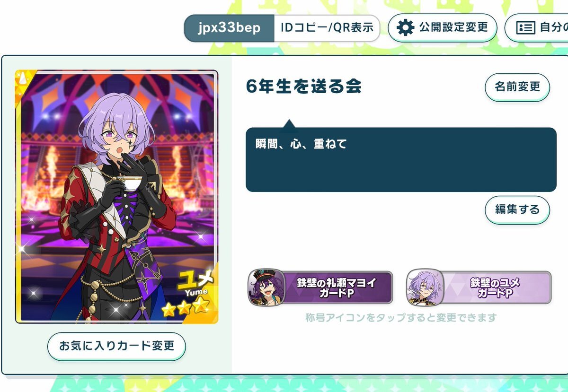Click the ID card icon next to 自分の
Viewport: 568px width, 392px height.
coord(525,27)
